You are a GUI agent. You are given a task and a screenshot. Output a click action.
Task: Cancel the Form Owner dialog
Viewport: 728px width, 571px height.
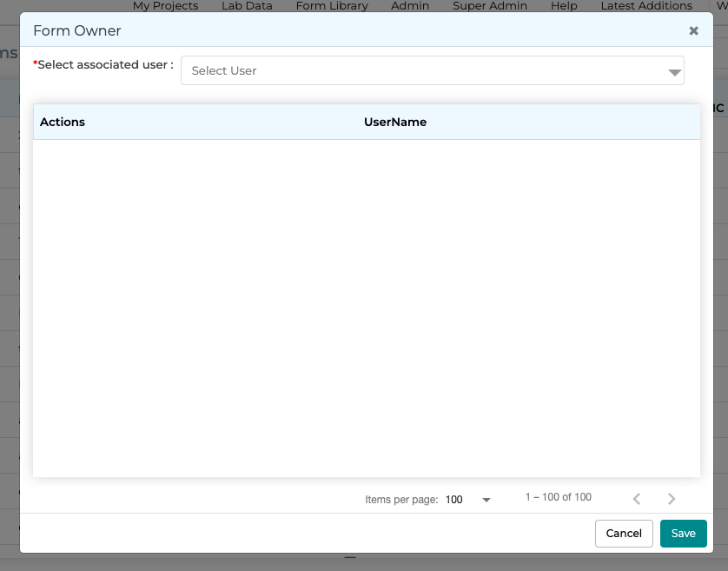[x=624, y=534]
